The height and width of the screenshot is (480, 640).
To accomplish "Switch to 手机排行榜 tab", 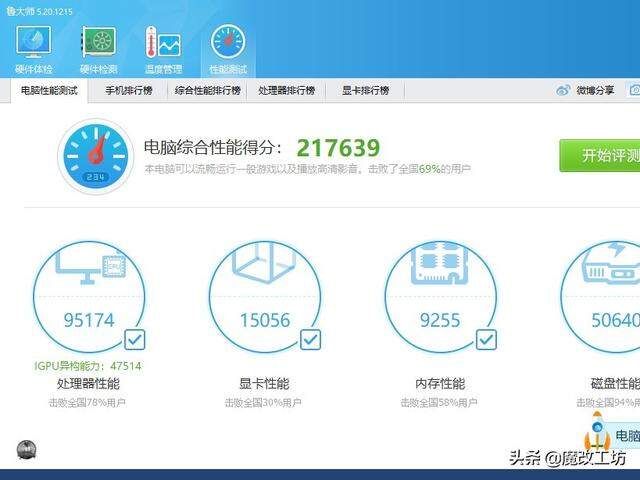I will pyautogui.click(x=129, y=90).
